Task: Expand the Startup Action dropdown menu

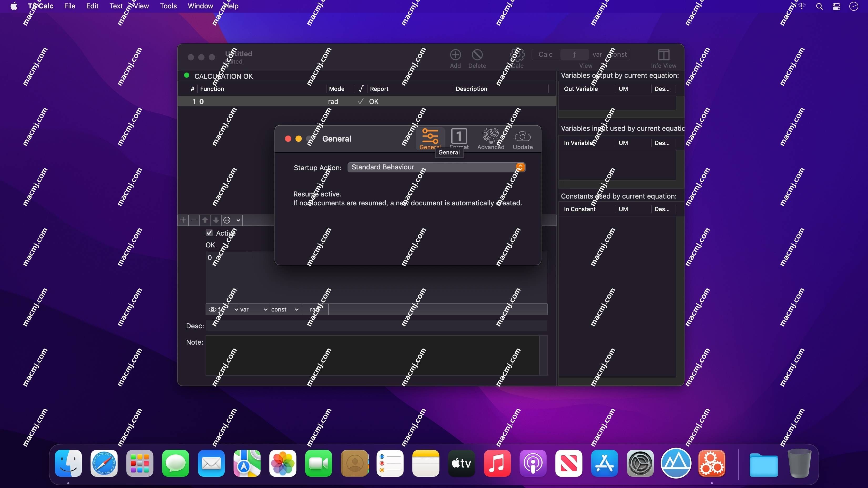Action: (519, 167)
